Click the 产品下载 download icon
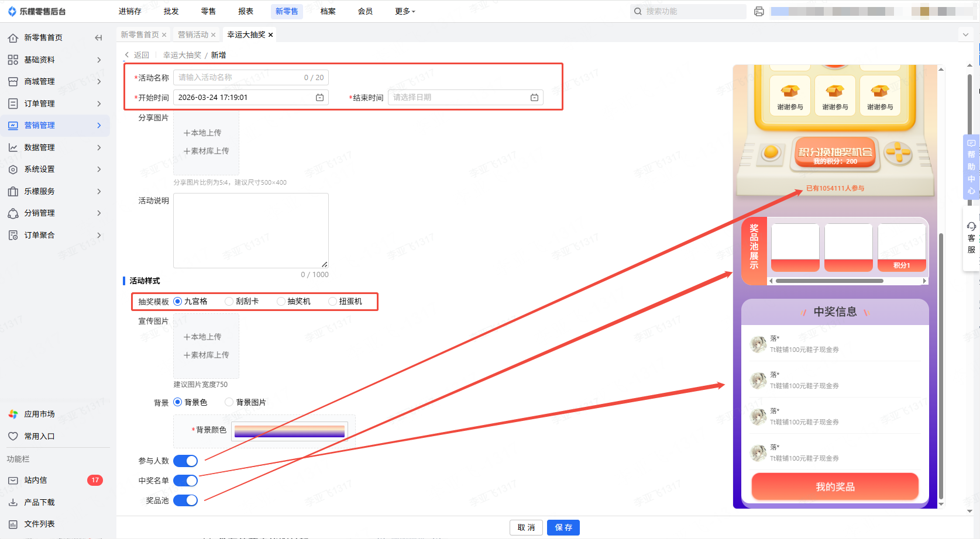 click(13, 502)
